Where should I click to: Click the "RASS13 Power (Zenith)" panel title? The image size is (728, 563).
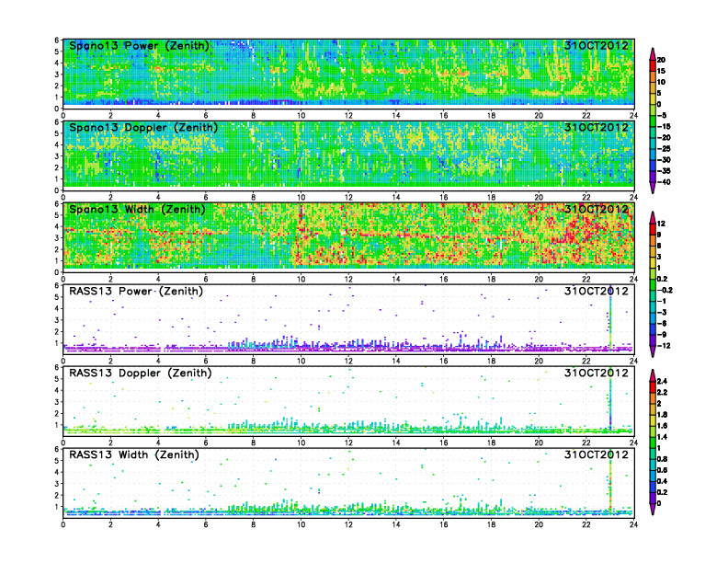click(x=135, y=292)
